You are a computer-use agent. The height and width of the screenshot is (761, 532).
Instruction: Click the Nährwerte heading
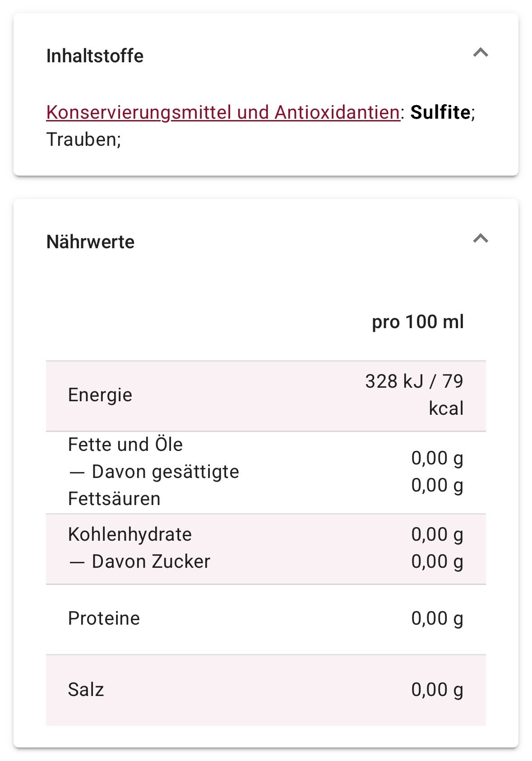tap(90, 242)
